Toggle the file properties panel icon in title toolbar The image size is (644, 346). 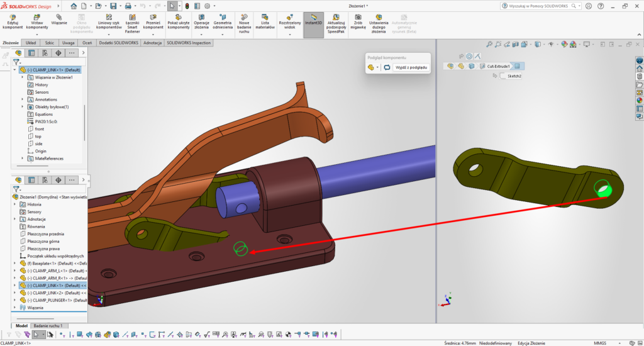197,6
